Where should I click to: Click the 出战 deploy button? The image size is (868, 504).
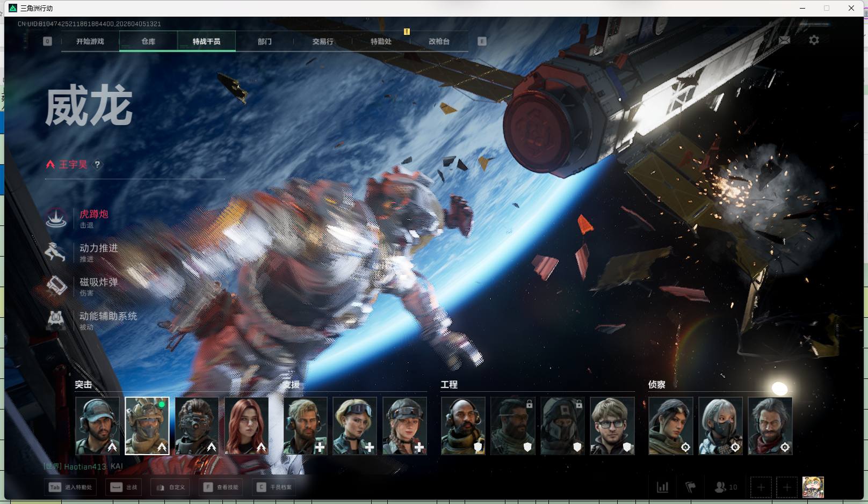pyautogui.click(x=124, y=487)
